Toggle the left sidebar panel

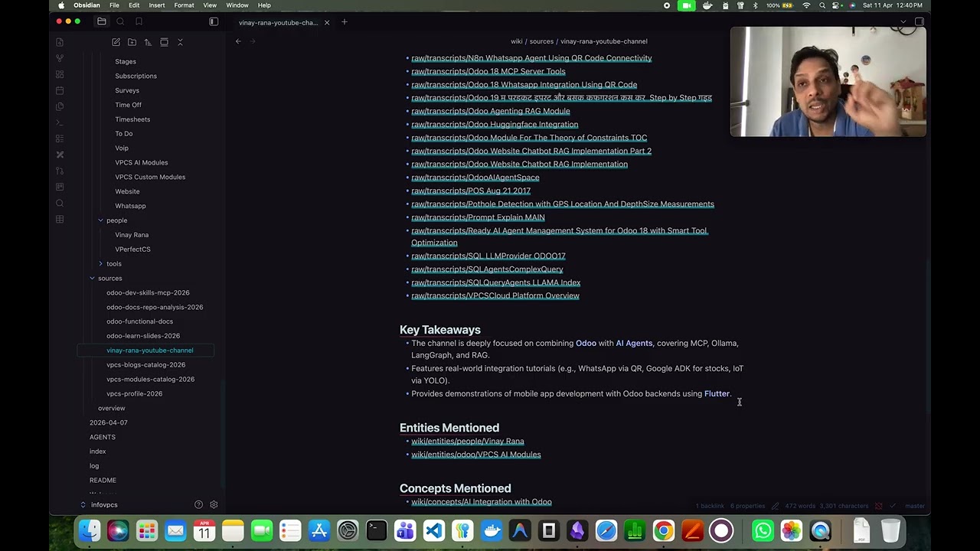214,22
